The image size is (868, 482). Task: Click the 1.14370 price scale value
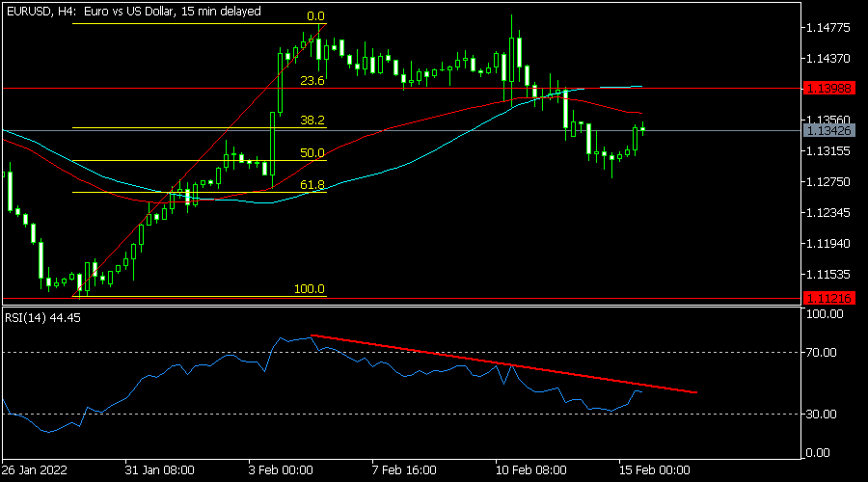tap(828, 58)
